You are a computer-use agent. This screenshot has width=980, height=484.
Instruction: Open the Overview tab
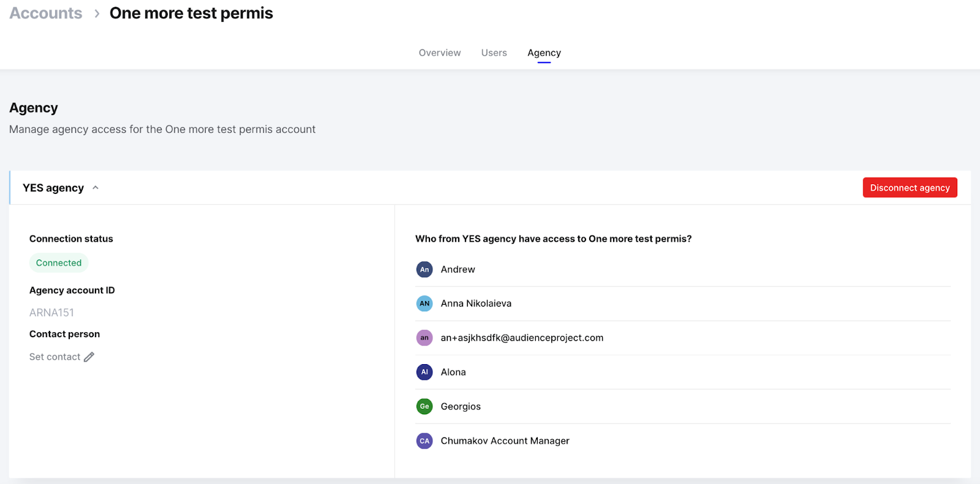coord(440,53)
